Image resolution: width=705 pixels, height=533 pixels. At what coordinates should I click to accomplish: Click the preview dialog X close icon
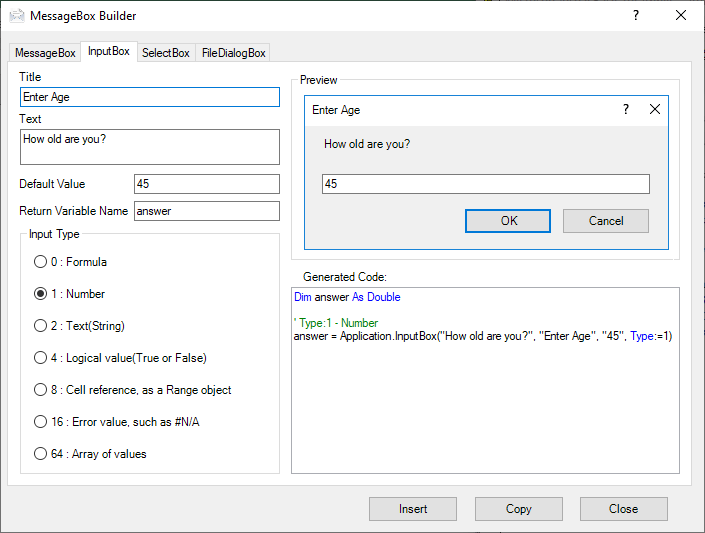pos(655,109)
